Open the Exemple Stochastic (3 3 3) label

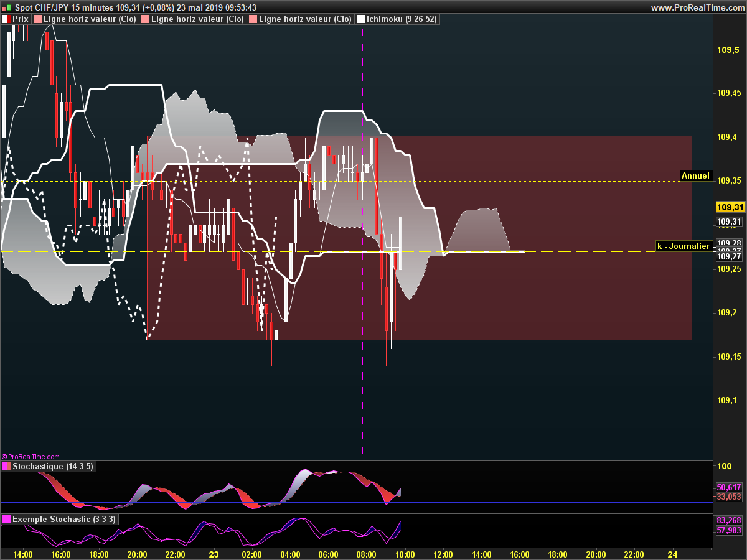coord(63,520)
